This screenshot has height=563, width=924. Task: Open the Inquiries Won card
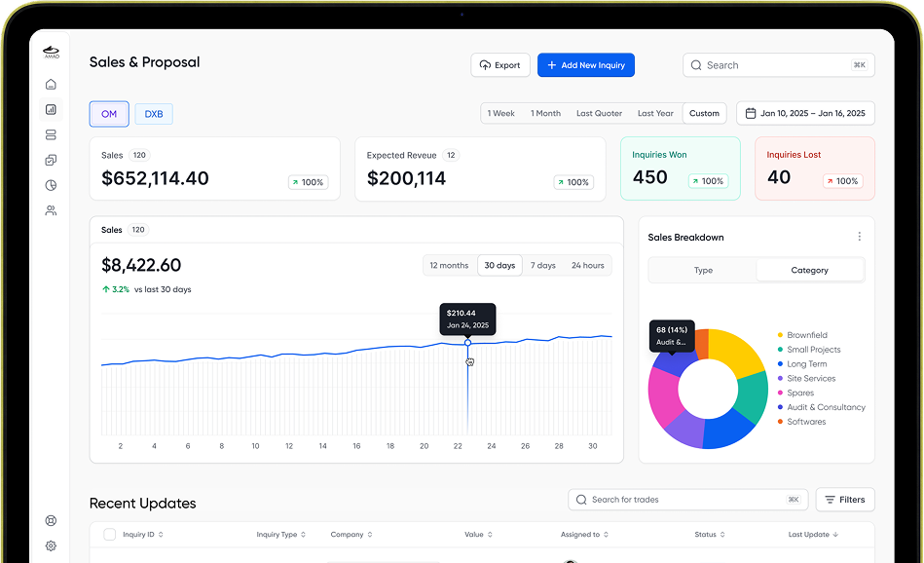pyautogui.click(x=680, y=169)
